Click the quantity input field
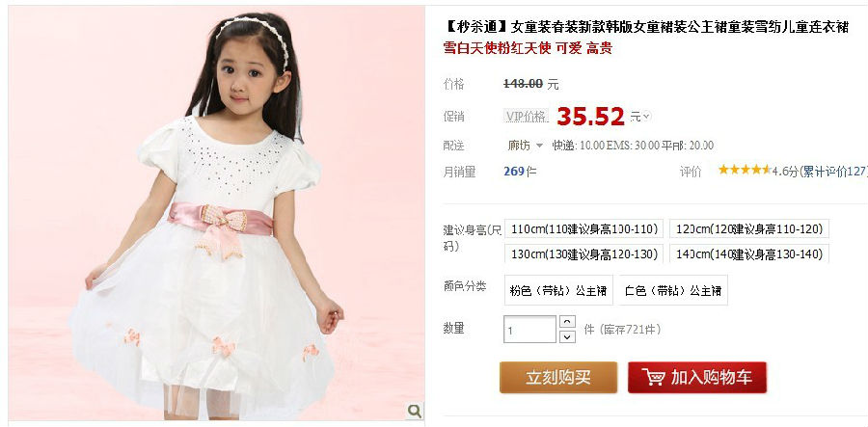This screenshot has width=868, height=427. pos(529,329)
